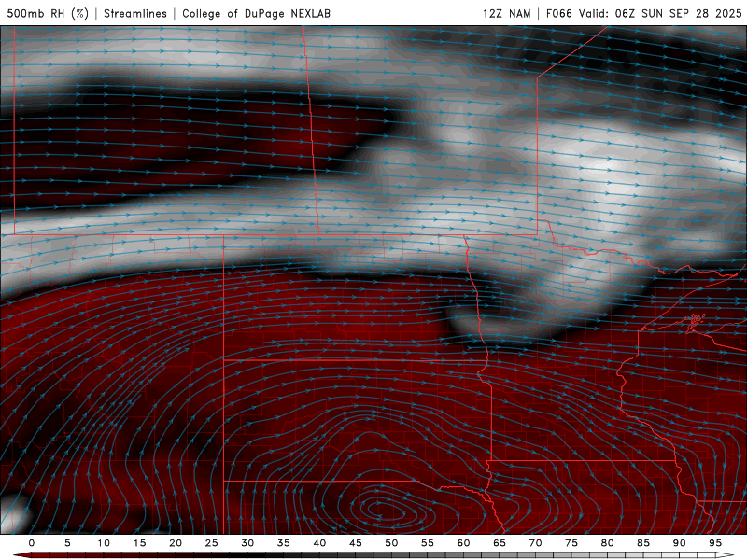Click the closed streamline circulation center on the map

[385, 511]
